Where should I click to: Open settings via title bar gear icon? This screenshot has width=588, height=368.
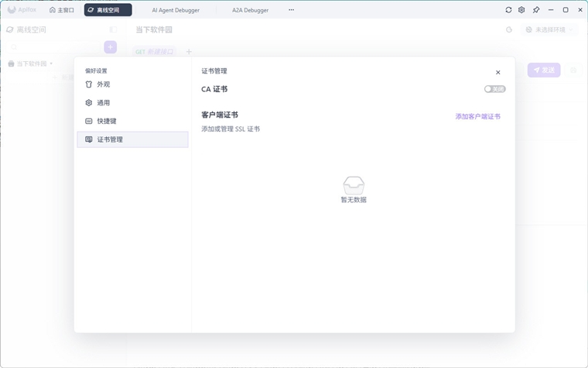click(x=521, y=10)
